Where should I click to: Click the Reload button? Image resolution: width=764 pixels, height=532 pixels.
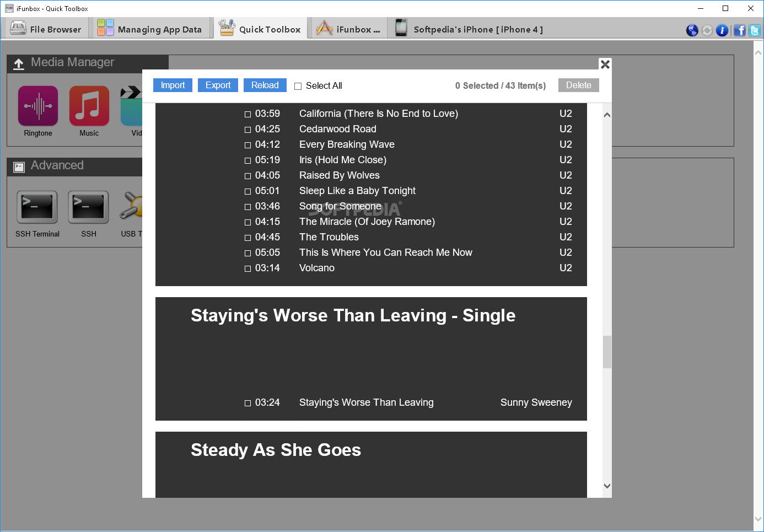pos(265,85)
